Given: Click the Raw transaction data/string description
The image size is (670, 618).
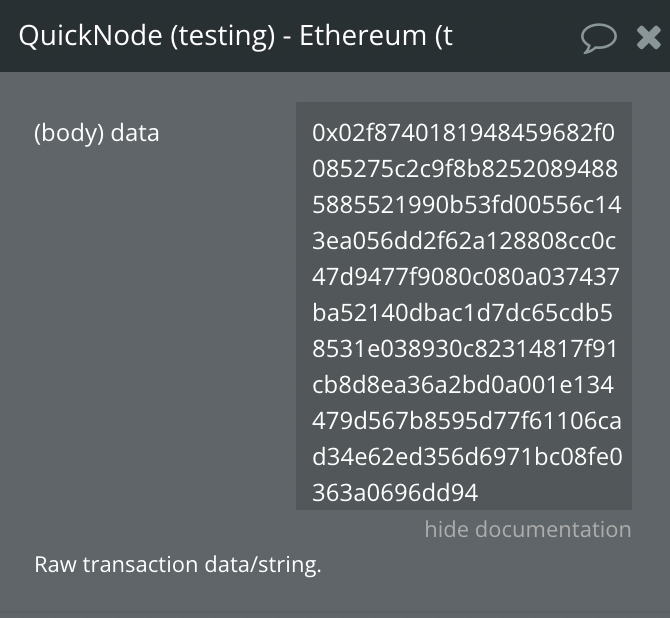Looking at the screenshot, I should (x=177, y=564).
